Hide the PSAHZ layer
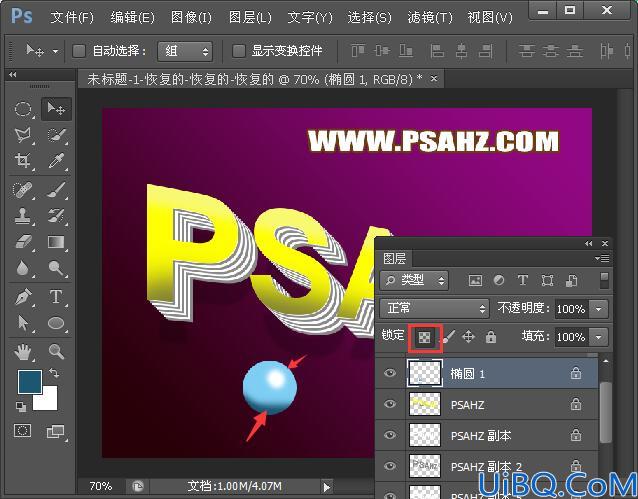The width and height of the screenshot is (638, 499). point(390,404)
